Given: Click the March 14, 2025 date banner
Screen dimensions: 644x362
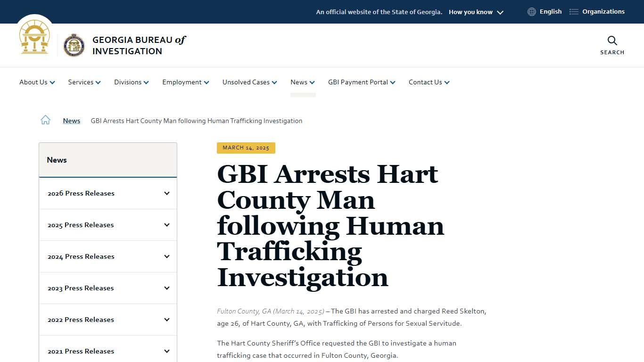Looking at the screenshot, I should (x=246, y=148).
